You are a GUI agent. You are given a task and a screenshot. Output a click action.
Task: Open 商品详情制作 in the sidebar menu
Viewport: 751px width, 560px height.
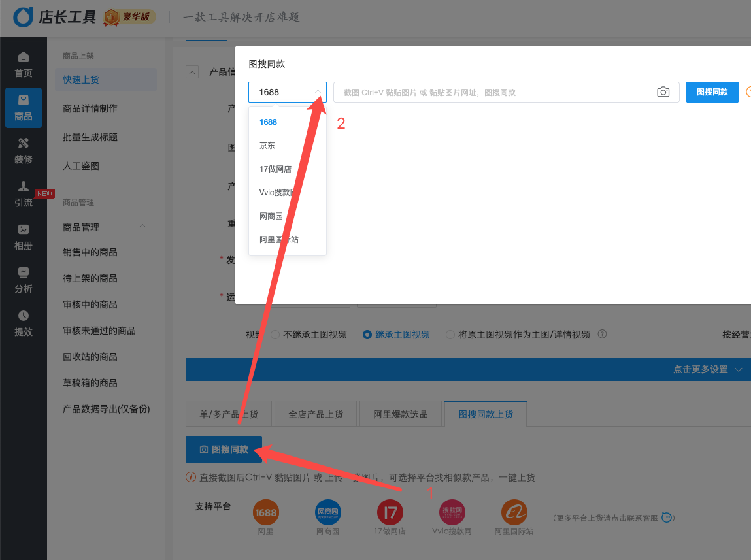click(90, 108)
